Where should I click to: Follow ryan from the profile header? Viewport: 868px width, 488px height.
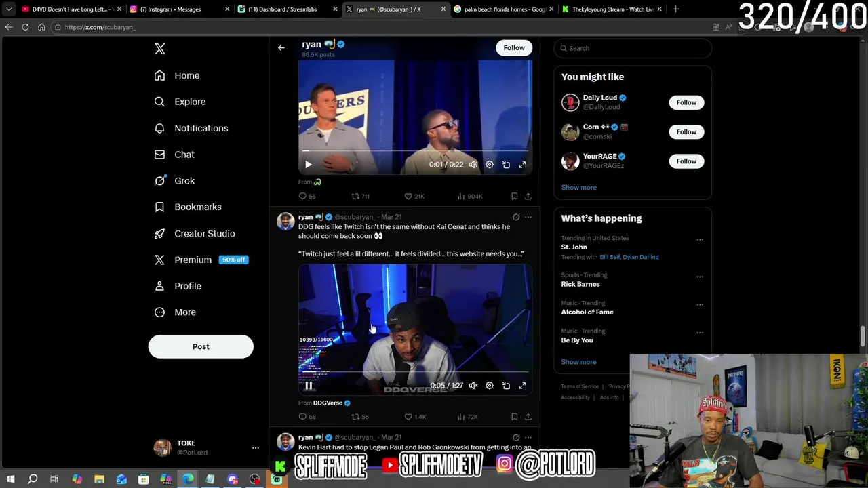[x=514, y=47]
